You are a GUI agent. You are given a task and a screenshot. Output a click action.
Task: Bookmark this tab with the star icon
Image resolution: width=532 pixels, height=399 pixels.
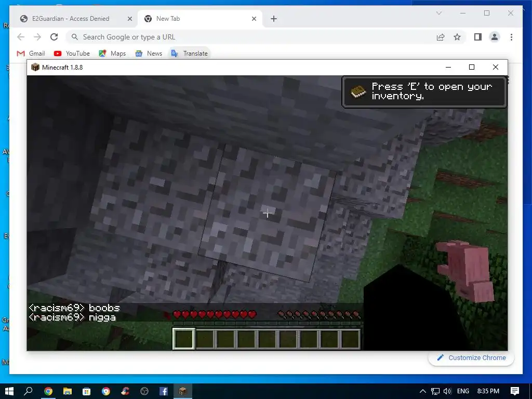coord(457,37)
